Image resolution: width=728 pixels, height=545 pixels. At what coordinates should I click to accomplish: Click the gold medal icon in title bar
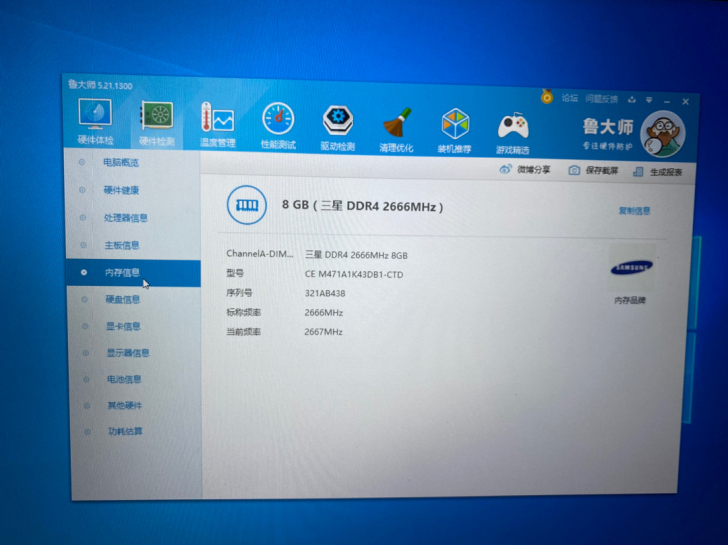point(547,97)
